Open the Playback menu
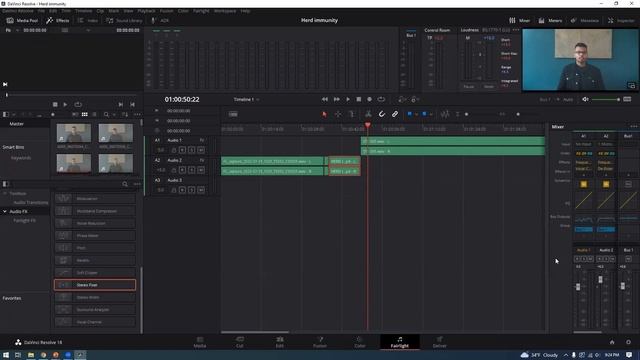The image size is (640, 360). tap(146, 11)
